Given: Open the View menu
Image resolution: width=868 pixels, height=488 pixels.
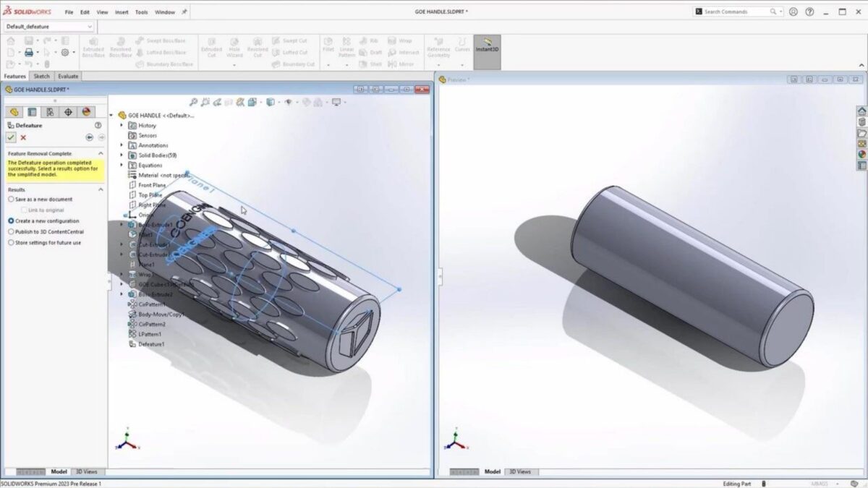Looking at the screenshot, I should point(102,12).
